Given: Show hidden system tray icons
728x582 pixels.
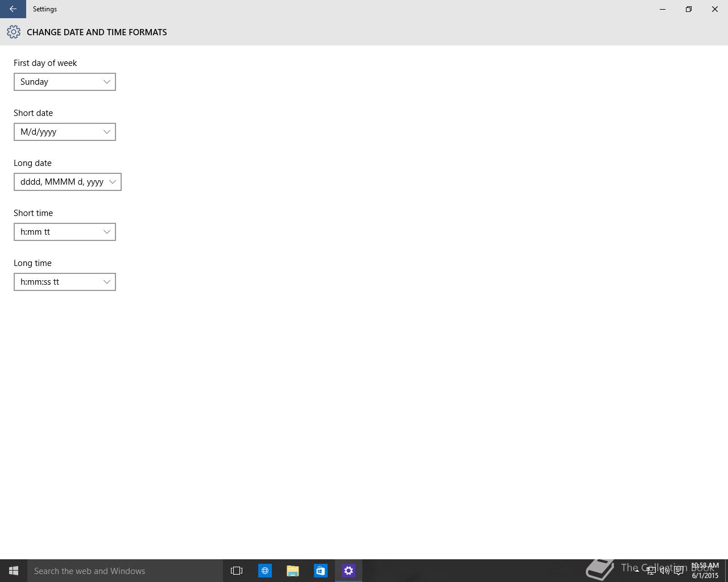Looking at the screenshot, I should point(637,571).
